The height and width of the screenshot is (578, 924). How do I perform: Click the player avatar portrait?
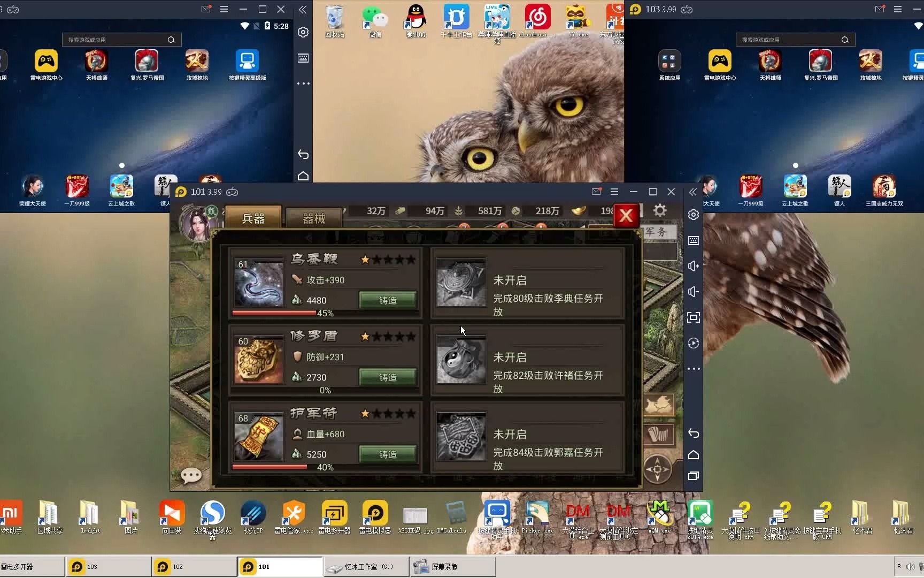pos(198,223)
